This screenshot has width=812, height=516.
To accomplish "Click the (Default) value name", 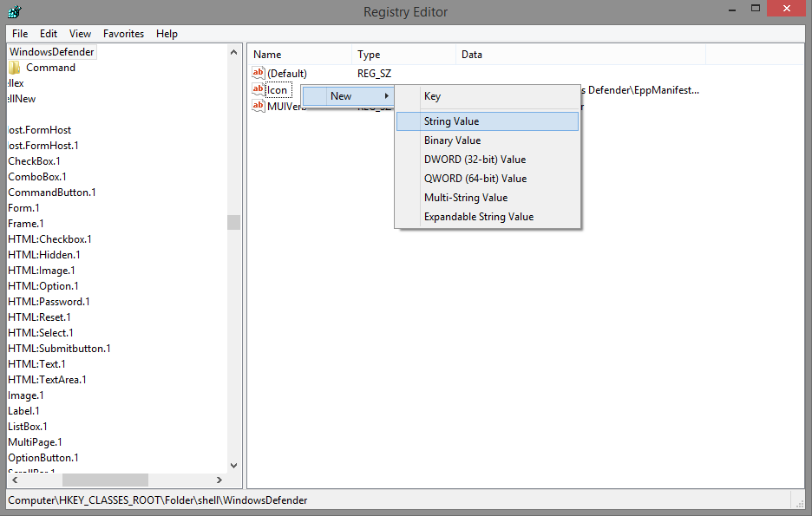I will click(x=287, y=74).
